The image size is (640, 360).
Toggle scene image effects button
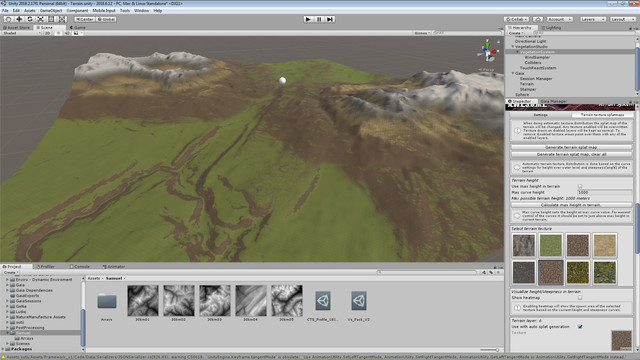[76, 33]
